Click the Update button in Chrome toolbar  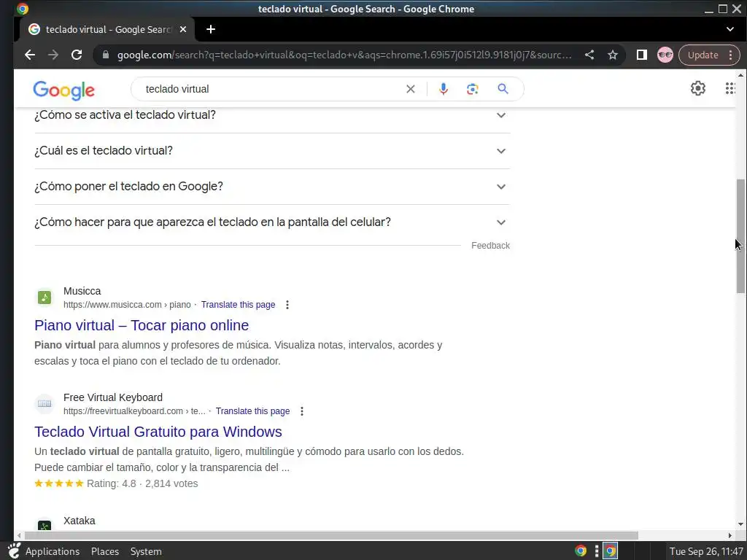(703, 55)
